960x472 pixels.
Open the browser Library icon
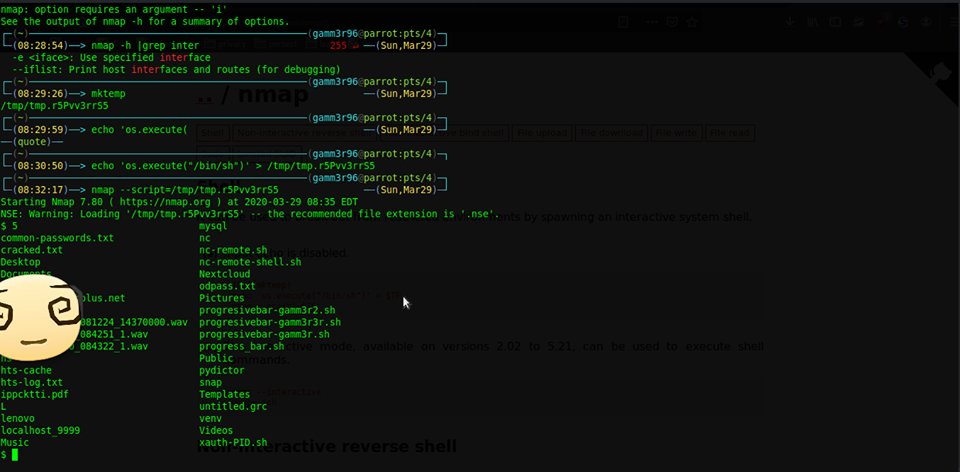tap(812, 22)
